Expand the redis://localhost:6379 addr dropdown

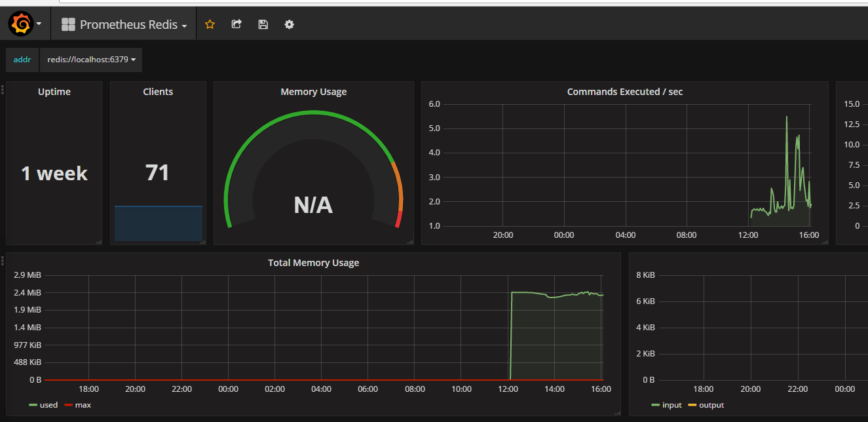[91, 60]
